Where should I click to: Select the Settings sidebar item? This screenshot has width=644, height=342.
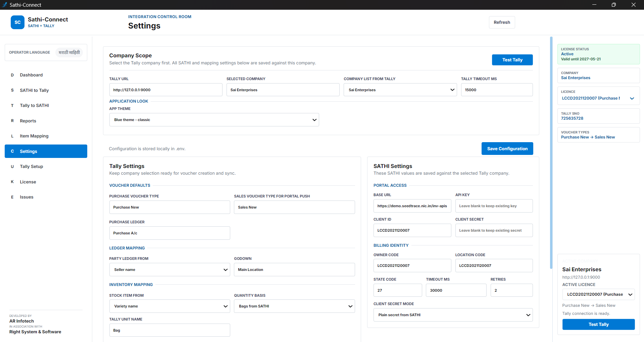[x=46, y=151]
